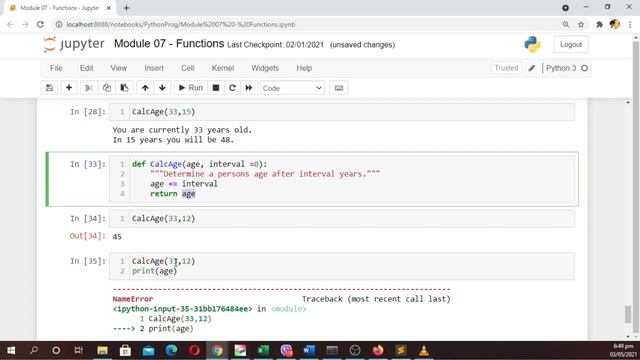Move selected cell down arrow
This screenshot has width=640, height=360.
162,88
